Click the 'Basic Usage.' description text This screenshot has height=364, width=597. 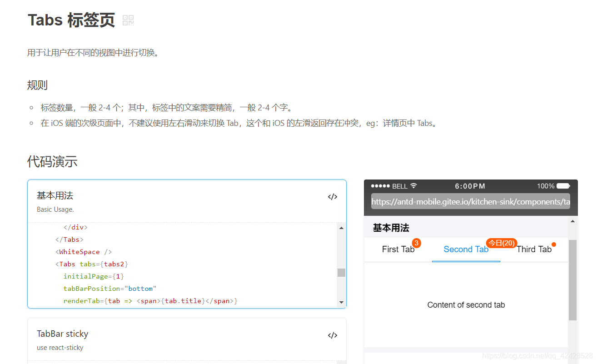(x=55, y=209)
